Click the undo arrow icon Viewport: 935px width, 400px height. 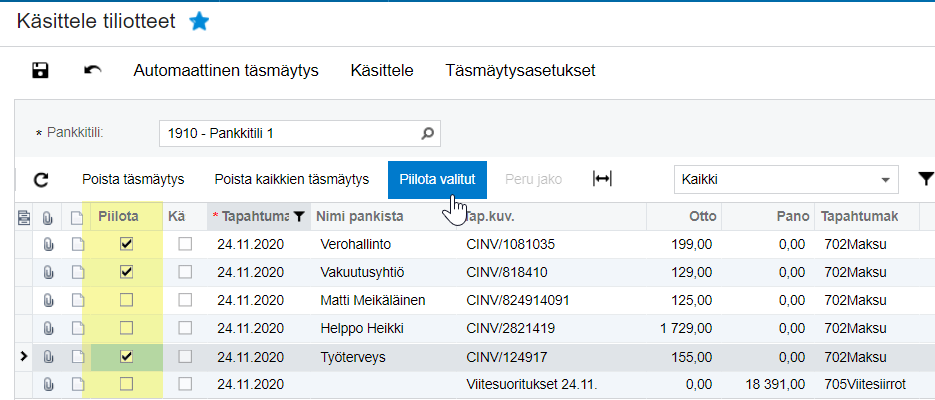pos(93,70)
